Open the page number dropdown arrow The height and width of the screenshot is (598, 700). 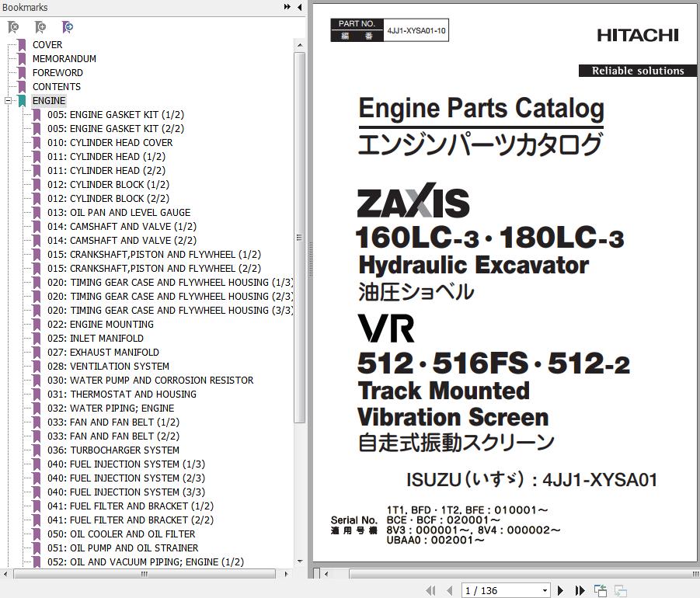[545, 590]
